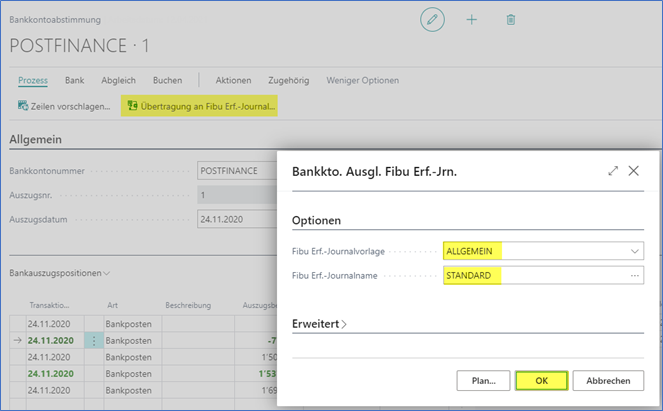Open the Abgleich menu

coord(118,80)
